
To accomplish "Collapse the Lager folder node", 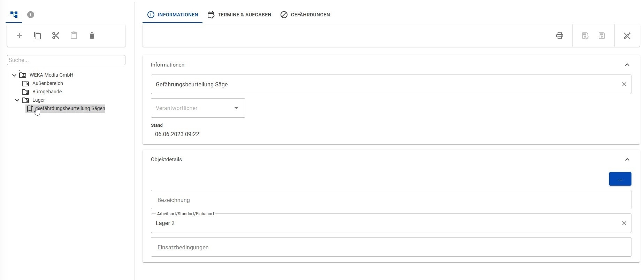I will pos(17,100).
